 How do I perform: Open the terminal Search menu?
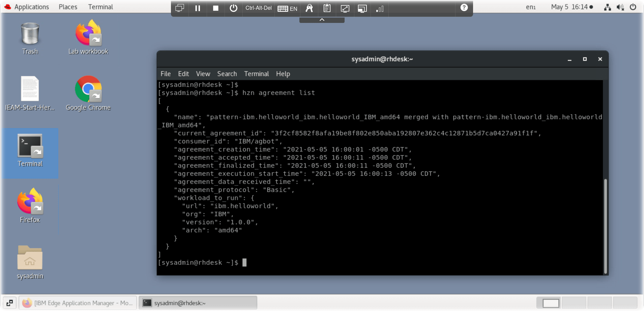tap(227, 74)
